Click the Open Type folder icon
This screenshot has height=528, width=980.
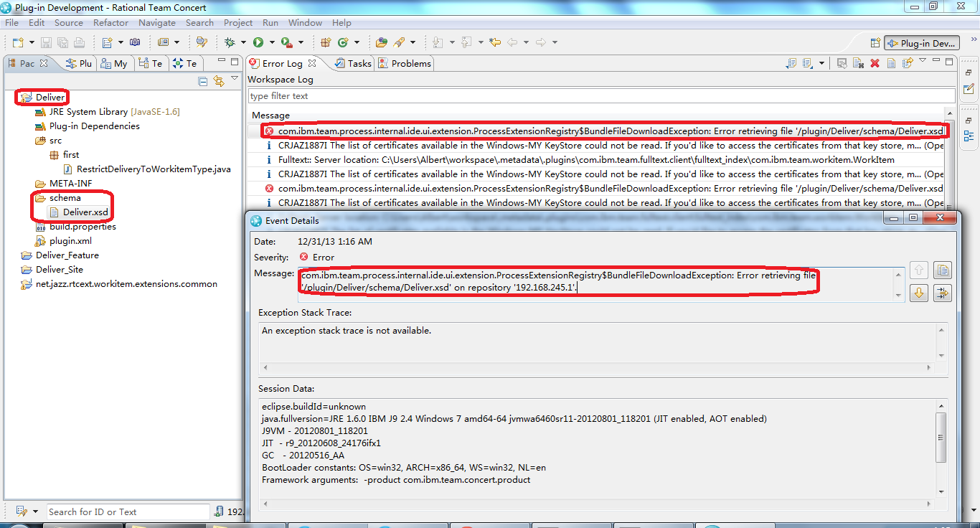point(382,42)
